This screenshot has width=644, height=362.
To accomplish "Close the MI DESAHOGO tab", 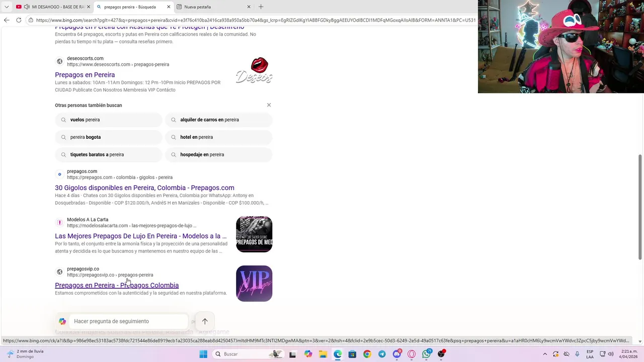I will (x=89, y=7).
